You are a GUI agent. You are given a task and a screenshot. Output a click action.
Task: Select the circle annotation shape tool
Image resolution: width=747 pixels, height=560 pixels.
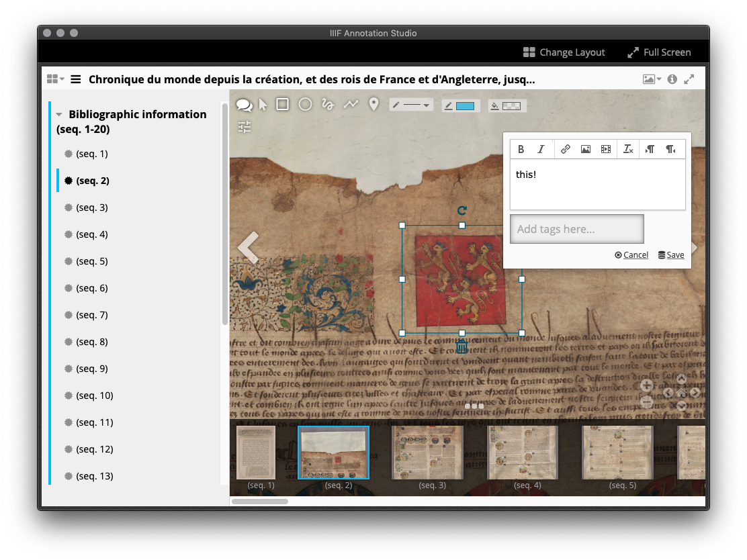click(305, 104)
